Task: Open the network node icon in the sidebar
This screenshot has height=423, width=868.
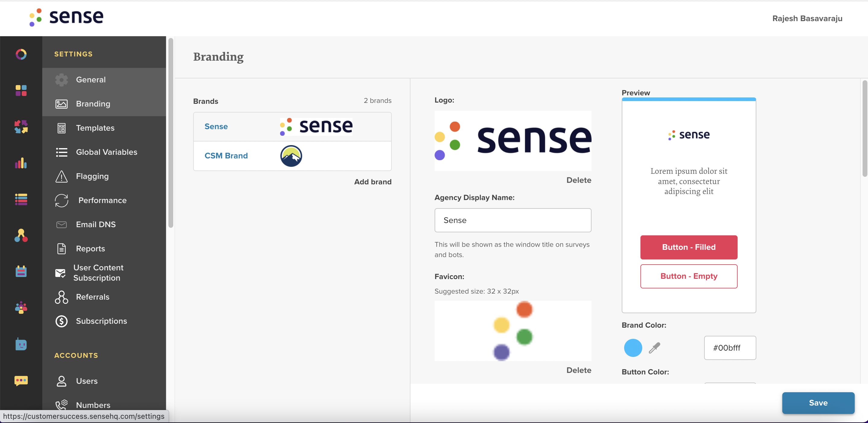Action: 21,235
